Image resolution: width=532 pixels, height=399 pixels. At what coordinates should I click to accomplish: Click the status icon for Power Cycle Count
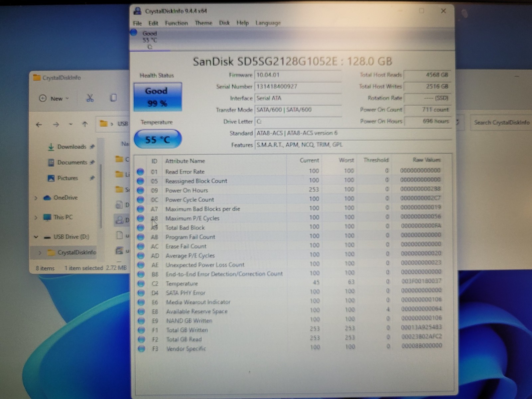click(141, 199)
